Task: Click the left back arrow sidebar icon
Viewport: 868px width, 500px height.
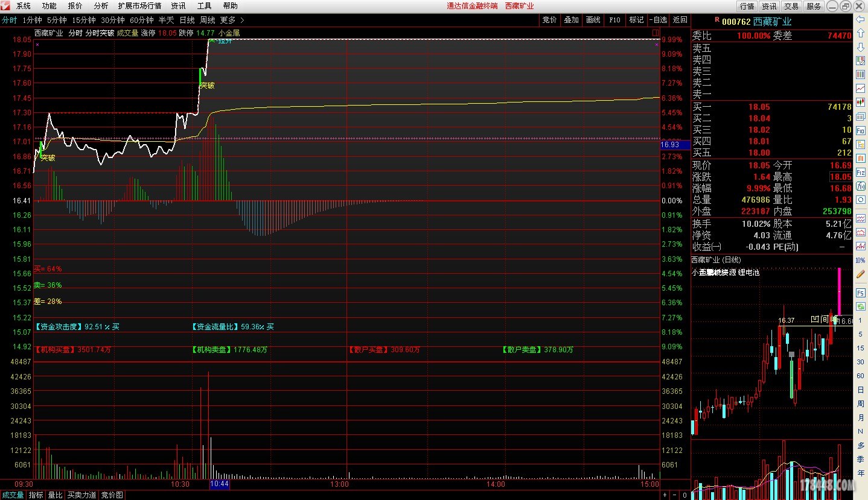Action: (x=860, y=19)
